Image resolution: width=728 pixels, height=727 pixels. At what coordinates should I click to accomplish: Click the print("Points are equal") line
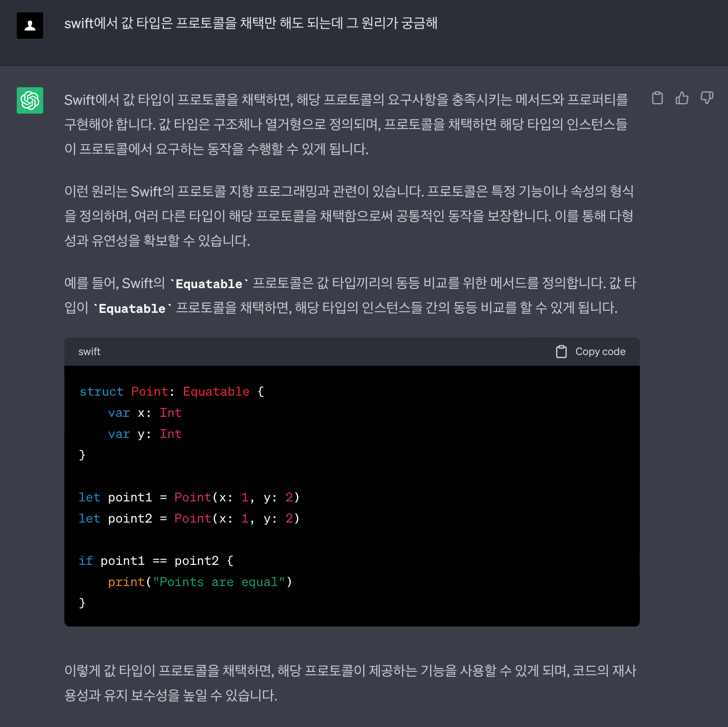(x=200, y=582)
